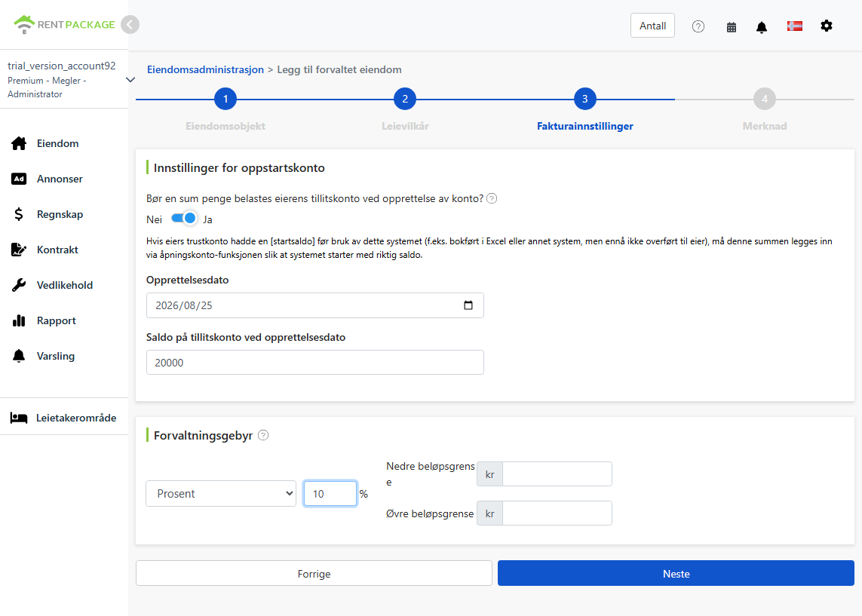Screen dimensions: 862x616
Task: Click the 'Premium - Megler - Administrator' text
Action: (x=47, y=87)
